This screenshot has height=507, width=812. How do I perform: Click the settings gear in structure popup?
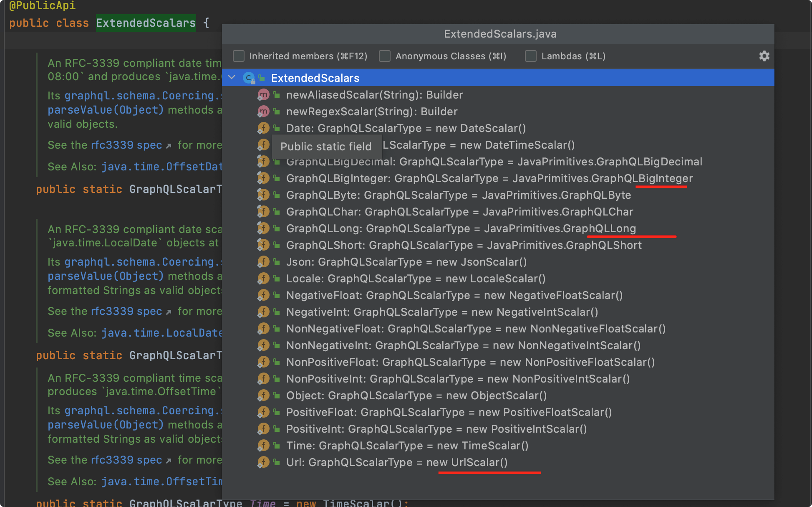pyautogui.click(x=764, y=56)
